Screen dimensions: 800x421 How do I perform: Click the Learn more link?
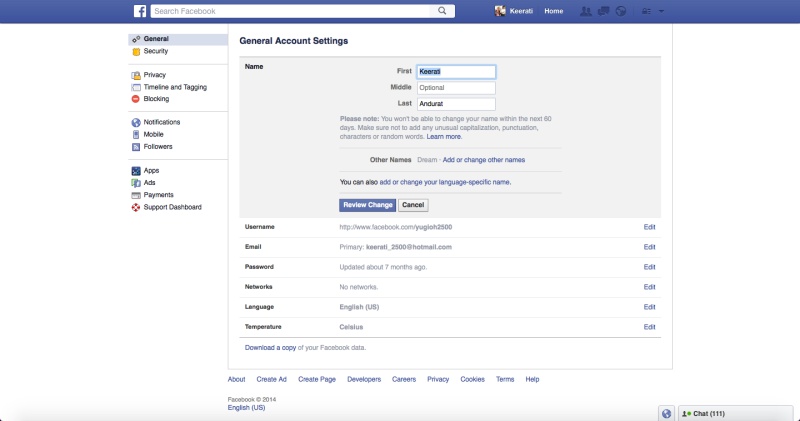click(x=444, y=137)
